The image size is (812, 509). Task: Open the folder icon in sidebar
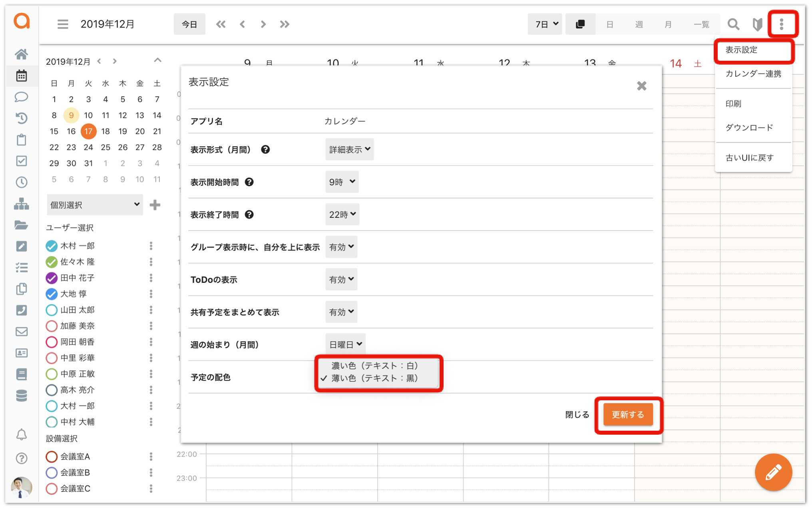point(22,225)
